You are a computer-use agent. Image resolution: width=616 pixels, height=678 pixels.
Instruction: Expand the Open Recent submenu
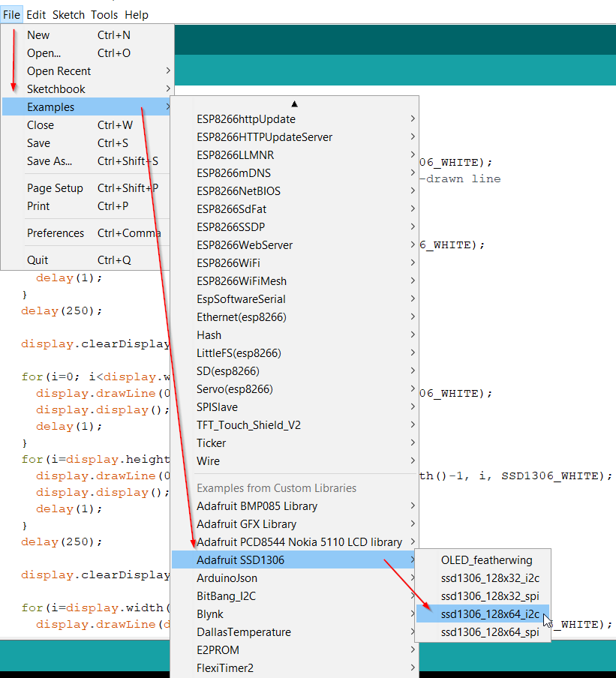pos(59,70)
